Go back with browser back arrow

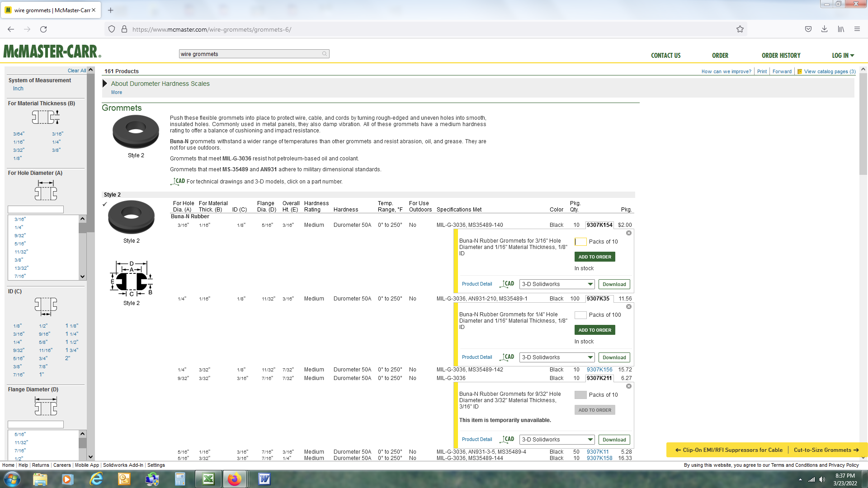coord(11,29)
